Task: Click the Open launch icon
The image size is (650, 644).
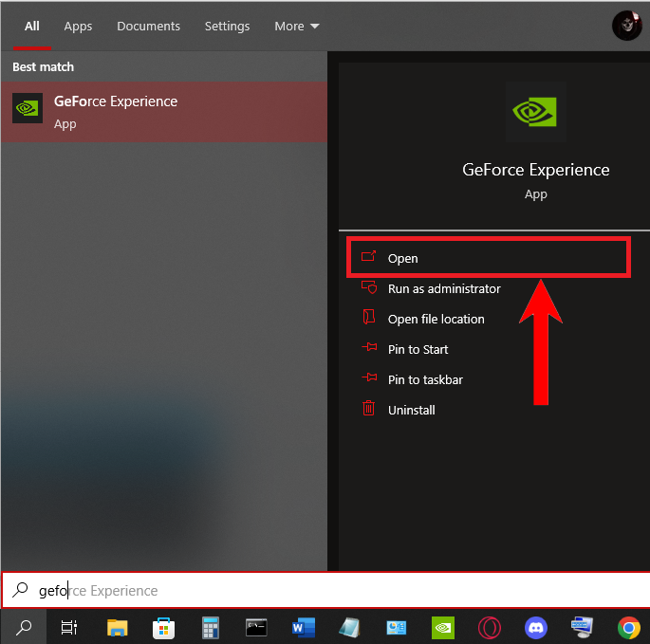Action: click(x=368, y=256)
